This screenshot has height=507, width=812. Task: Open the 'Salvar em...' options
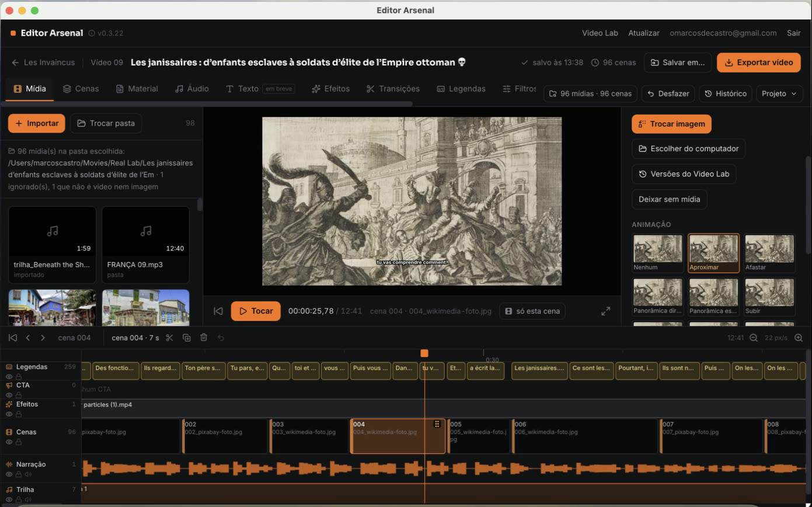click(x=678, y=62)
